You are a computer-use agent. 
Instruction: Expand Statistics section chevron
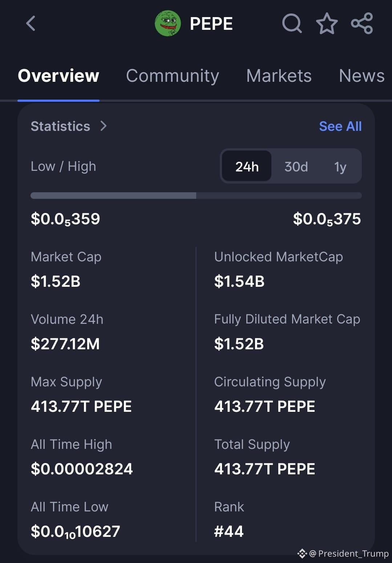pyautogui.click(x=104, y=126)
